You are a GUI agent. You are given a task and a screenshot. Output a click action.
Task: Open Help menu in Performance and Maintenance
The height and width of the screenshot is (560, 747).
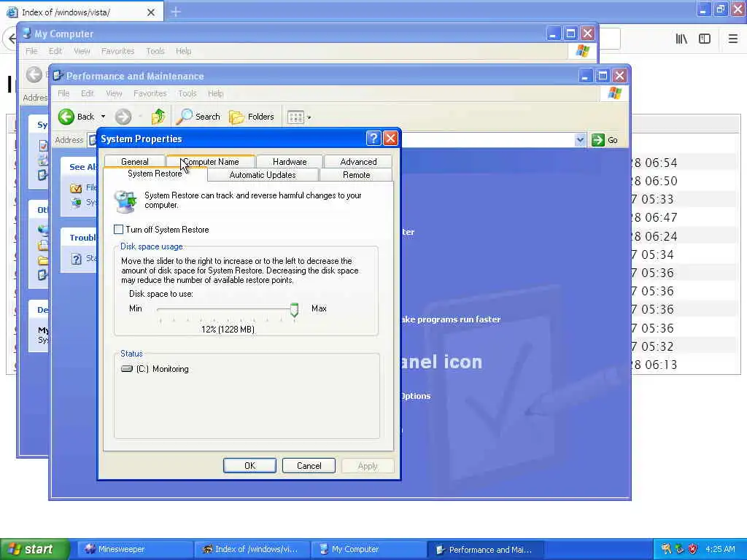[x=215, y=93]
